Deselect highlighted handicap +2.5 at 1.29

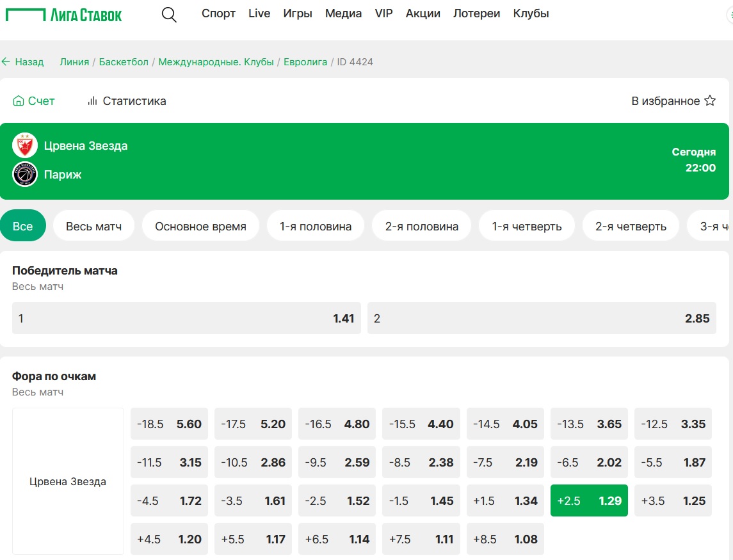pyautogui.click(x=589, y=500)
